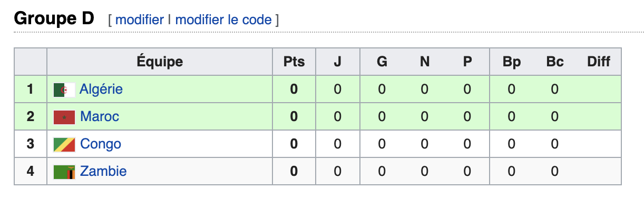Open the Algérie team link

[x=101, y=89]
